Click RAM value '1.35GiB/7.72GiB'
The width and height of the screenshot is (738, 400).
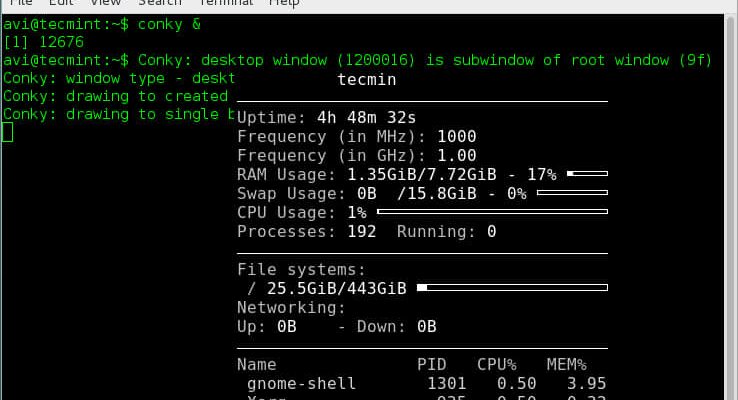[x=422, y=175]
